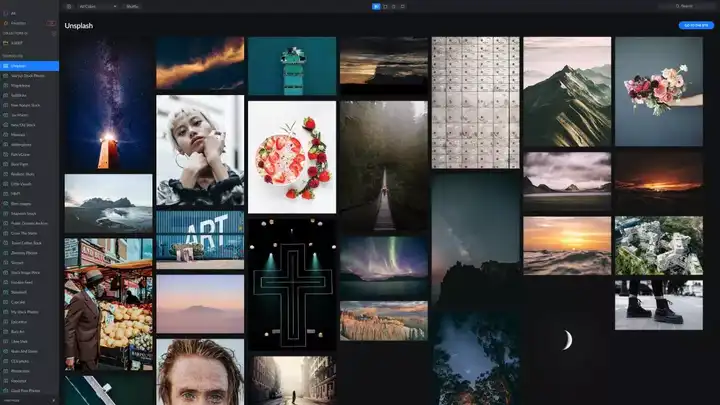This screenshot has height=405, width=720.
Task: Open the Little Visuals source
Action: tap(29, 184)
